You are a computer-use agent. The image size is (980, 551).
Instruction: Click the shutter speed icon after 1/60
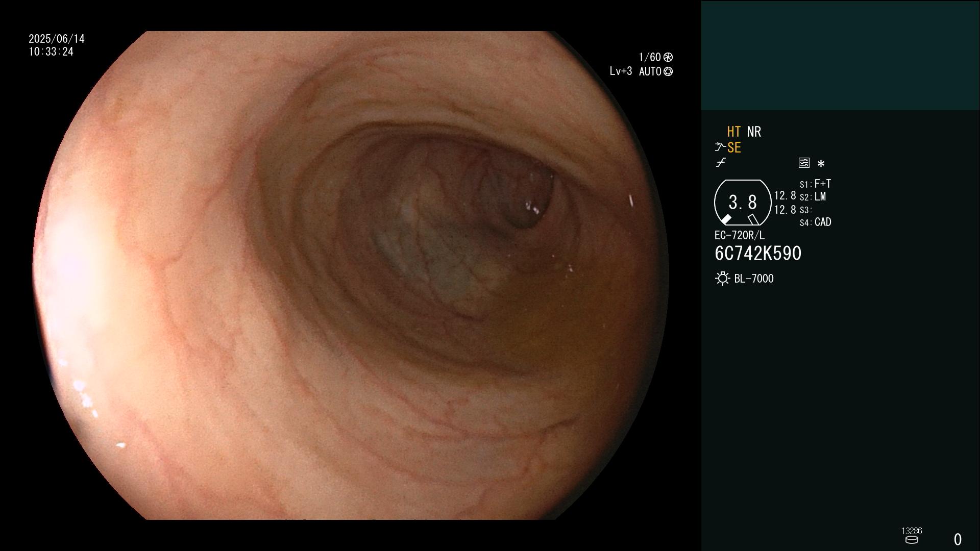pyautogui.click(x=668, y=57)
